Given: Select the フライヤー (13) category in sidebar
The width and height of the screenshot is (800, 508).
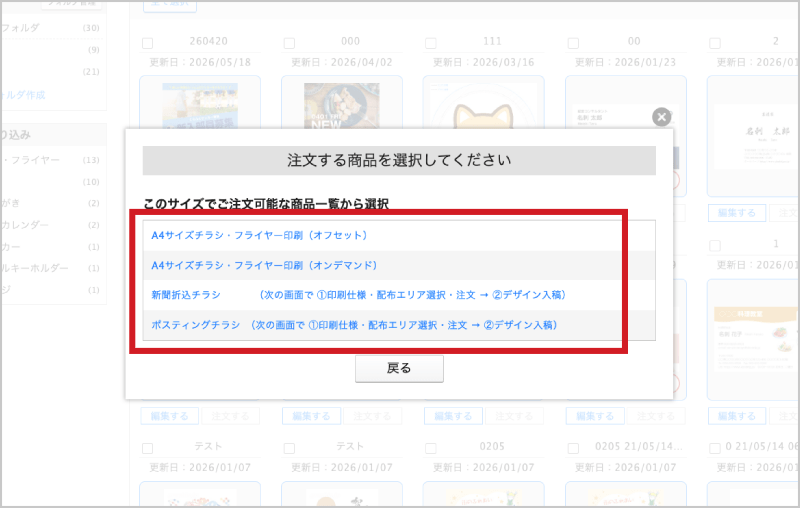Looking at the screenshot, I should 50,160.
